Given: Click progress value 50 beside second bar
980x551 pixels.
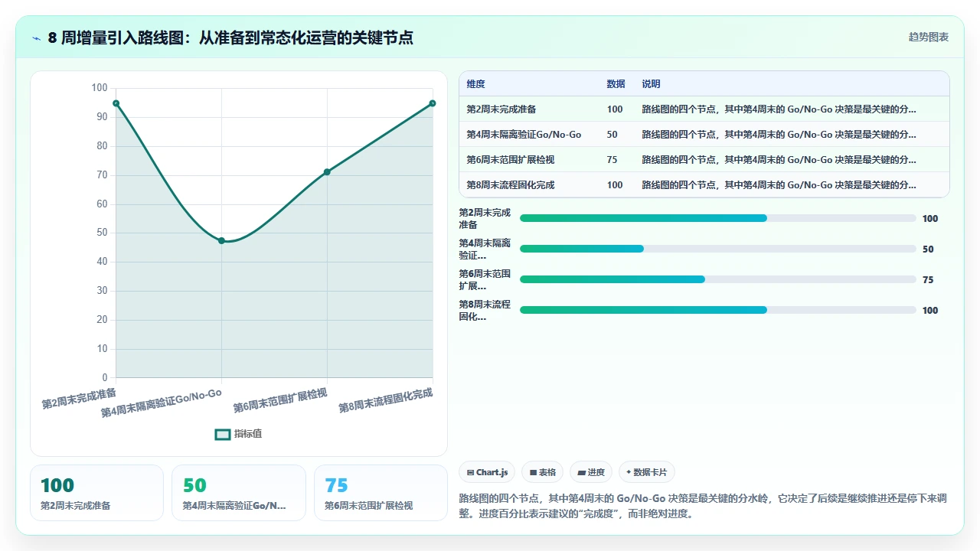Looking at the screenshot, I should pyautogui.click(x=928, y=249).
